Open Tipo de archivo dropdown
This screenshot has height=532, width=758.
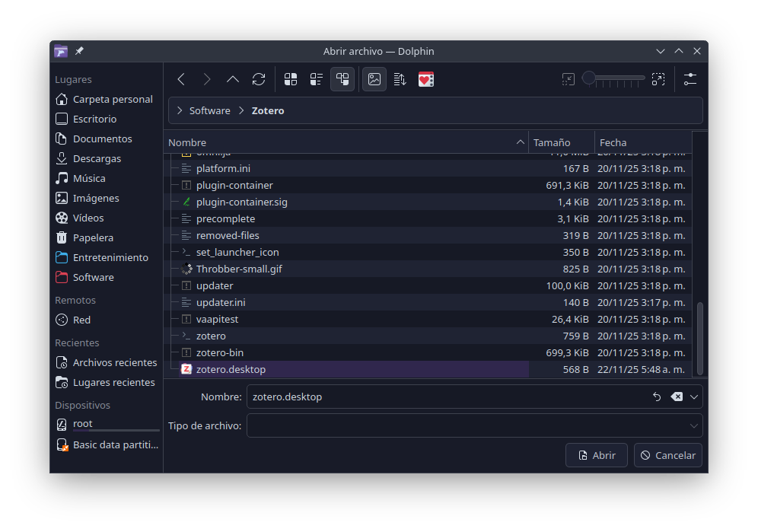475,425
